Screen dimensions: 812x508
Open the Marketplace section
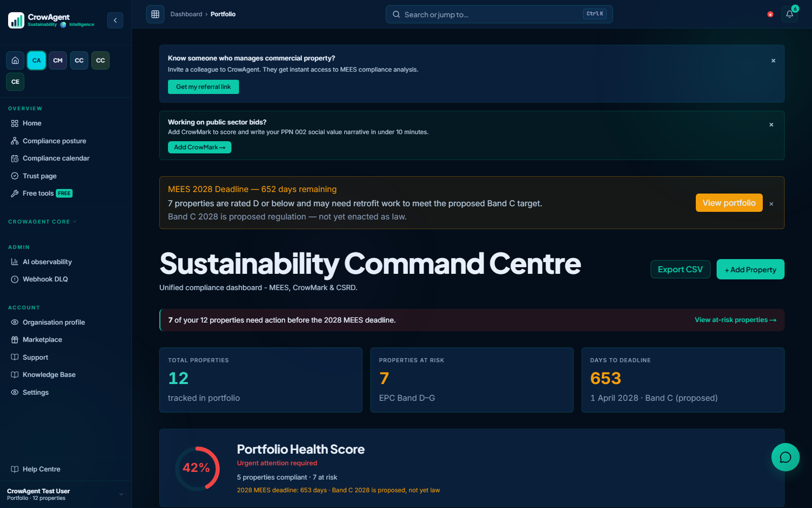42,340
